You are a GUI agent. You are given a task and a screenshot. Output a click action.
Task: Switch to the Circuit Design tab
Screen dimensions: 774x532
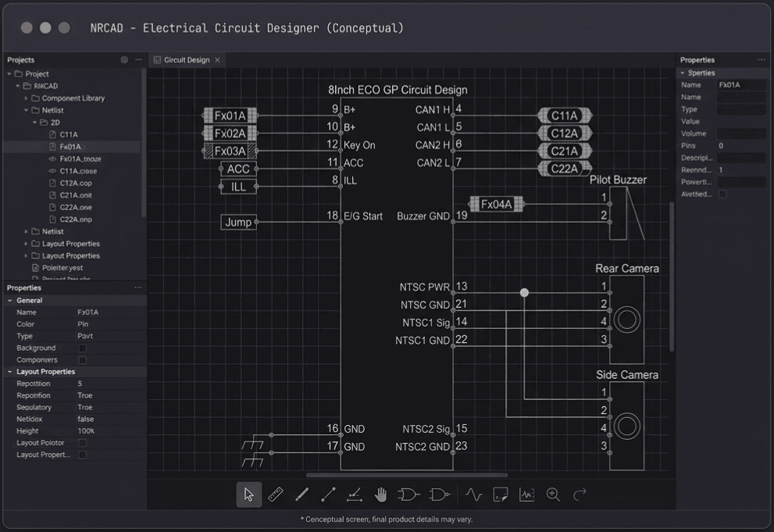point(187,60)
